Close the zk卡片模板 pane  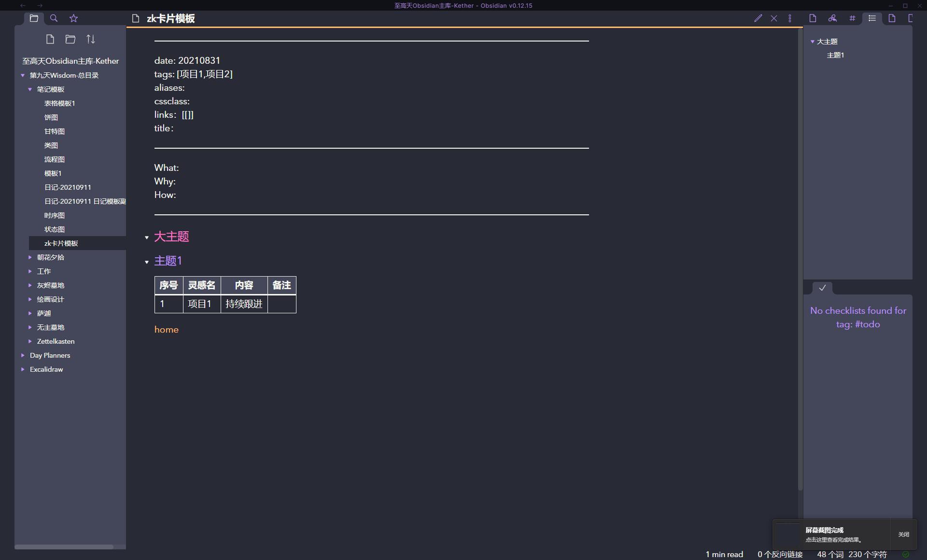pos(774,18)
